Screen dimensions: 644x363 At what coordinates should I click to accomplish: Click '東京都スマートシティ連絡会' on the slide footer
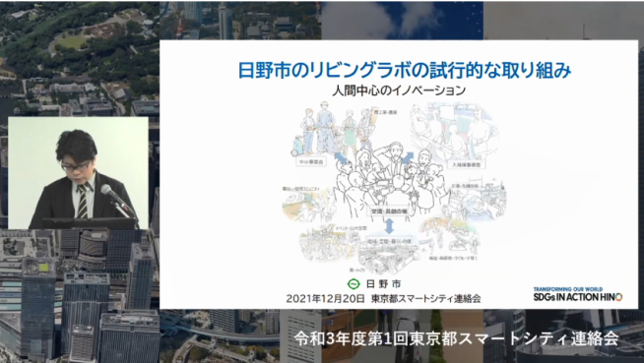(425, 299)
